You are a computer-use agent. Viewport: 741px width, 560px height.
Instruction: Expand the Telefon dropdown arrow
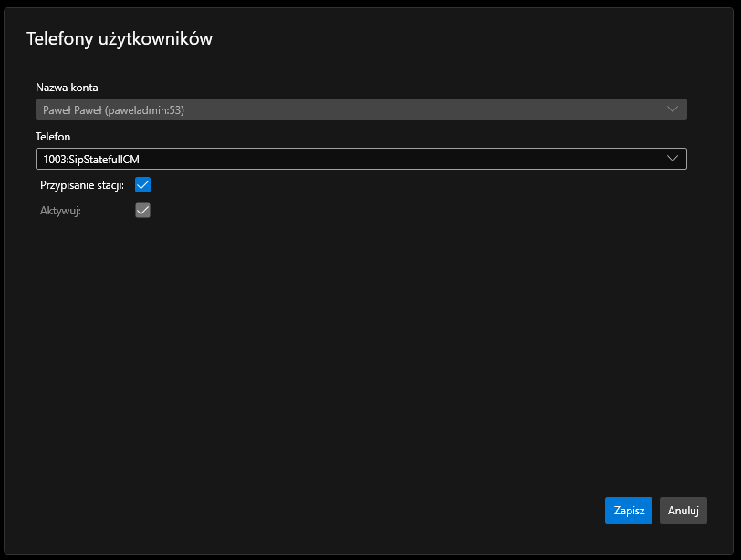tap(673, 159)
